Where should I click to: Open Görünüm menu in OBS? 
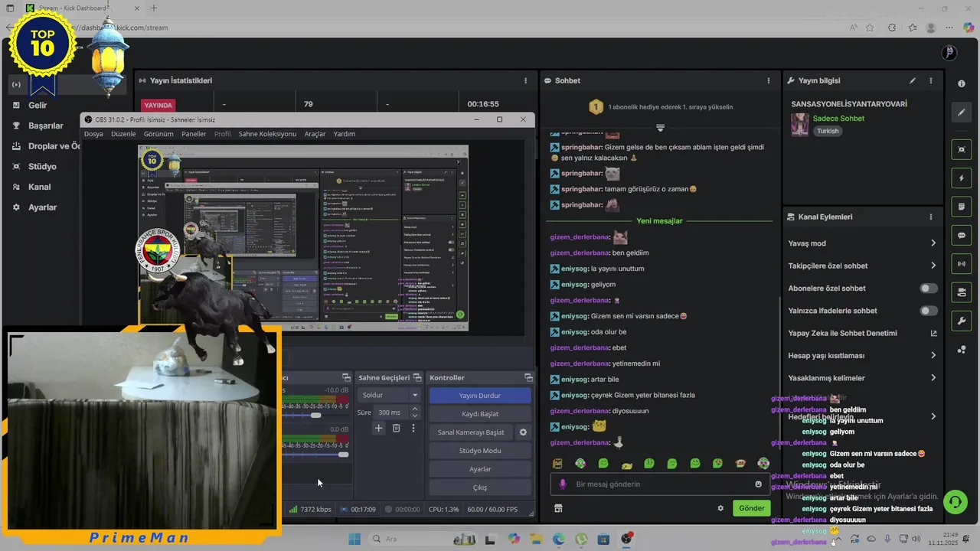158,134
